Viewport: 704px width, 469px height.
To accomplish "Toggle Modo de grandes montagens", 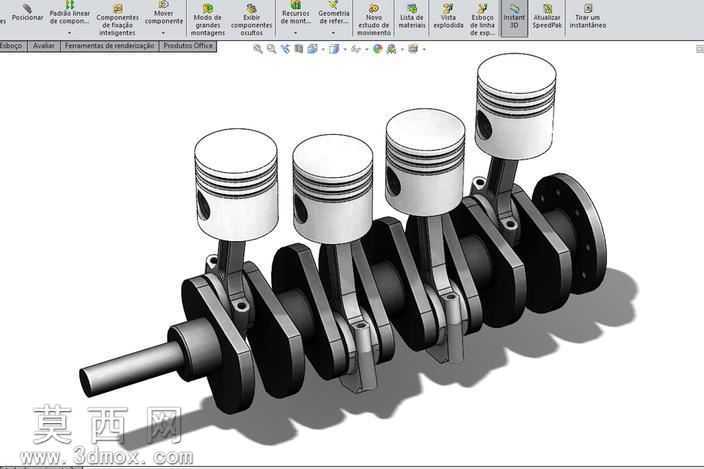I will point(208,20).
